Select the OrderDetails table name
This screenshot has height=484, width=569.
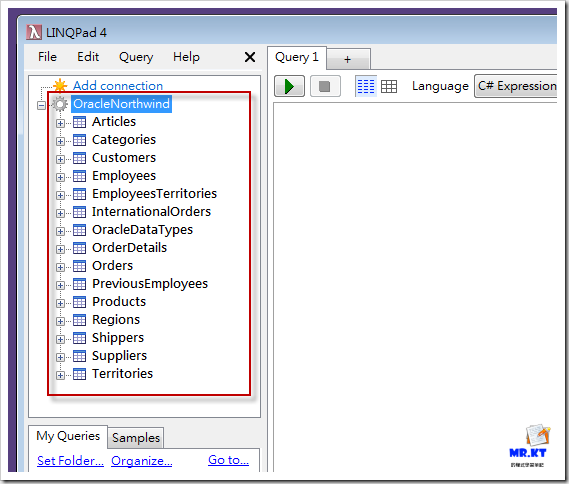coord(129,247)
